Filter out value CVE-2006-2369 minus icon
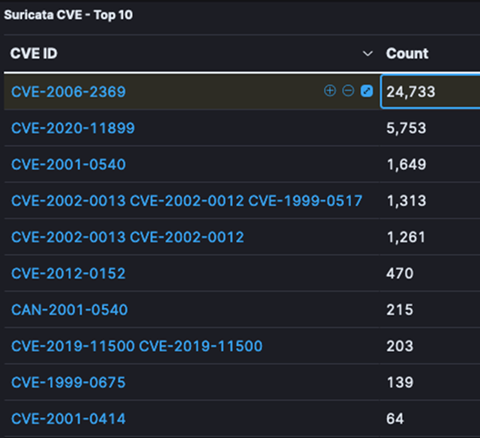Screen dimensions: 480x438 click(348, 91)
